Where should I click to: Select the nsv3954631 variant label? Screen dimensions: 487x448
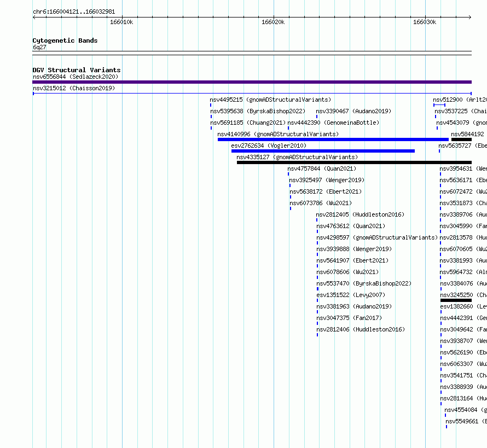[x=463, y=168]
